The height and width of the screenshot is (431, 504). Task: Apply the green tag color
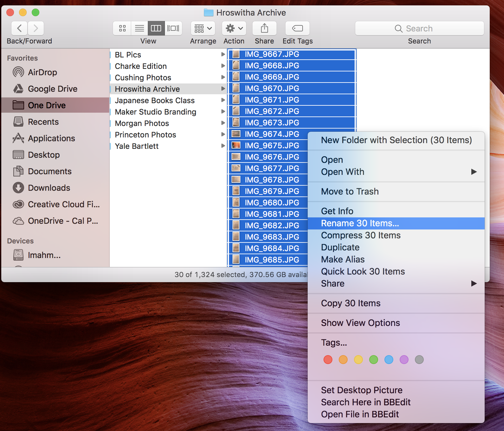(x=374, y=360)
